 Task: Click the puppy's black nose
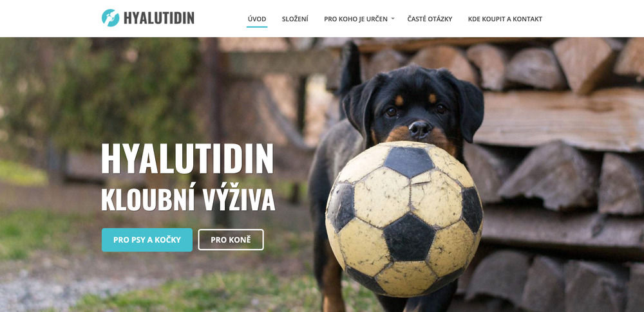click(x=420, y=129)
